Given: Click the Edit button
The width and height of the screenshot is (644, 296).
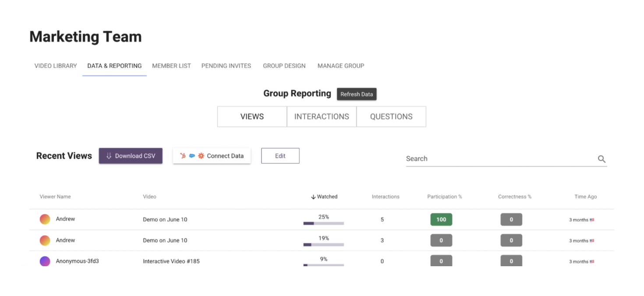Looking at the screenshot, I should coord(280,156).
